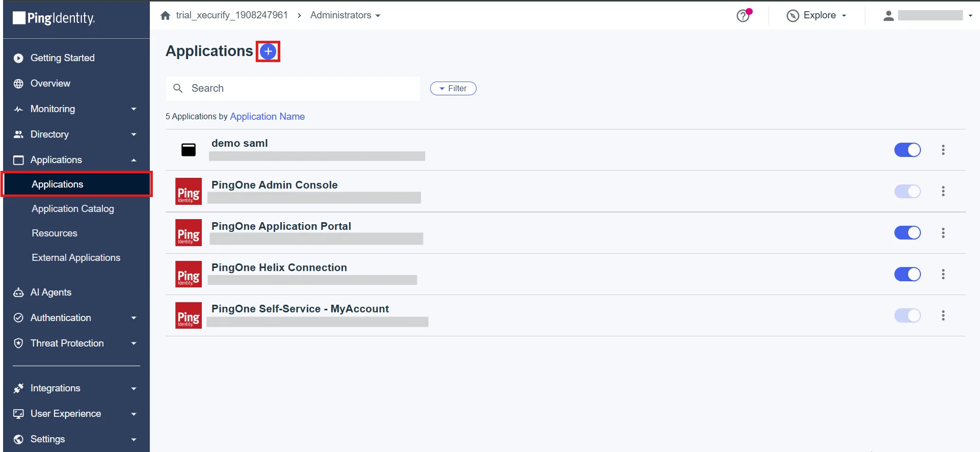Click the search magnifier icon

178,88
